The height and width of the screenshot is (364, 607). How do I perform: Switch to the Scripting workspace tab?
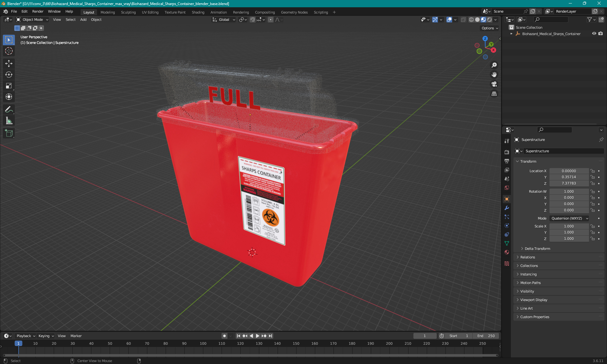pos(321,12)
